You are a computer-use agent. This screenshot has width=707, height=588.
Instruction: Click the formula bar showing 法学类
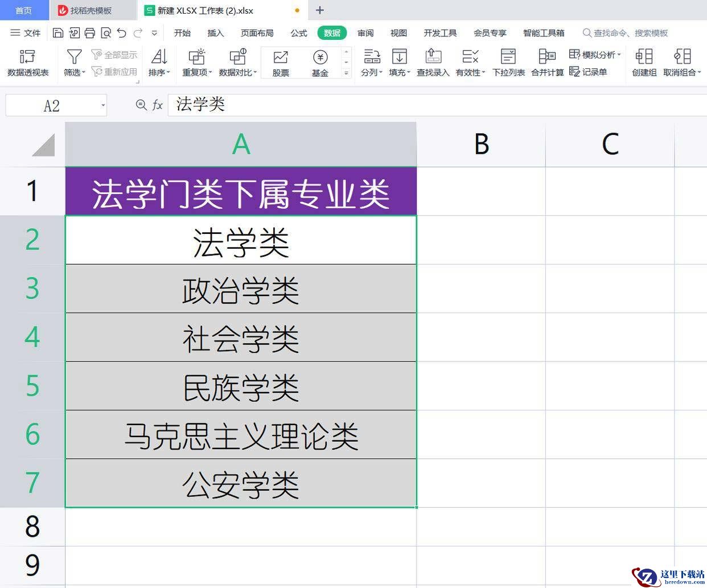(437, 105)
